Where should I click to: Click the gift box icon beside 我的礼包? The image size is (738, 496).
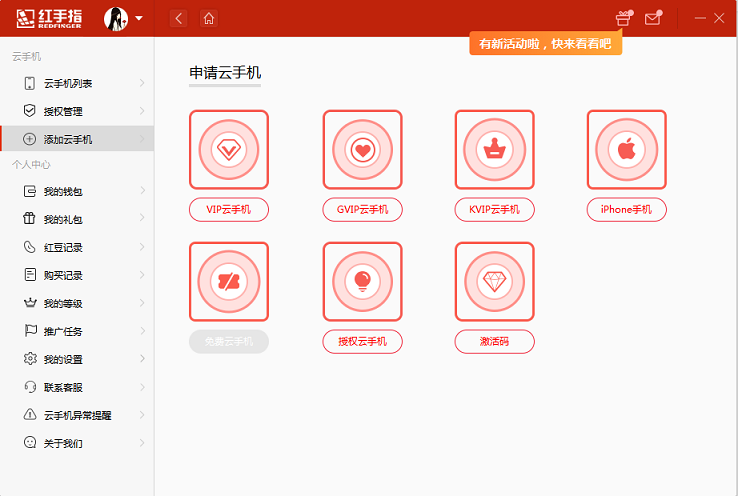coord(29,218)
